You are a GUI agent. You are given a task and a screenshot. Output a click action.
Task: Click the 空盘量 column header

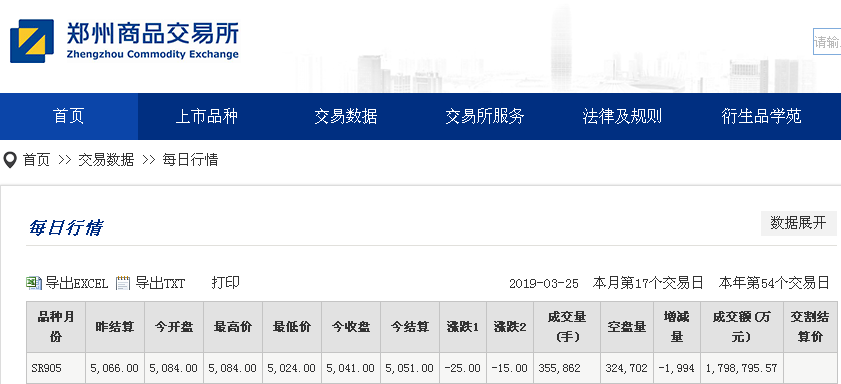click(x=627, y=327)
